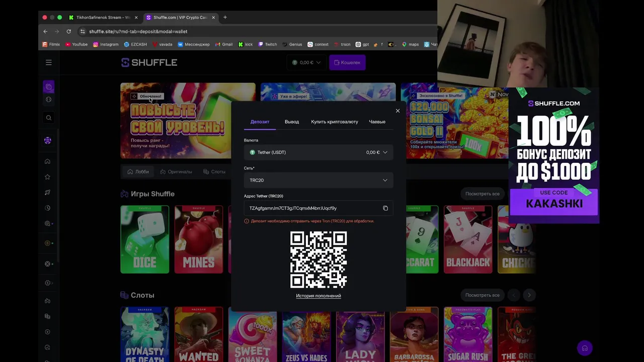The width and height of the screenshot is (644, 362).
Task: Open recent clock icon in sidebar
Action: coord(47,208)
